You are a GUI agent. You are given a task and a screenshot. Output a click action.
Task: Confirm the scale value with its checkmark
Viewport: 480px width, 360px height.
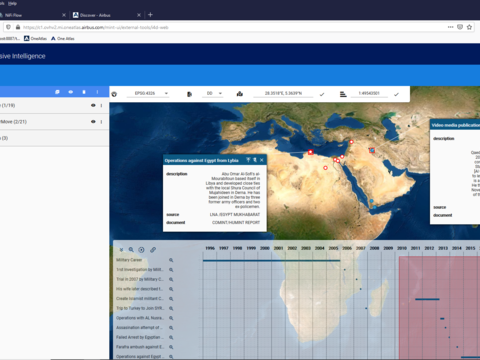[x=396, y=94]
